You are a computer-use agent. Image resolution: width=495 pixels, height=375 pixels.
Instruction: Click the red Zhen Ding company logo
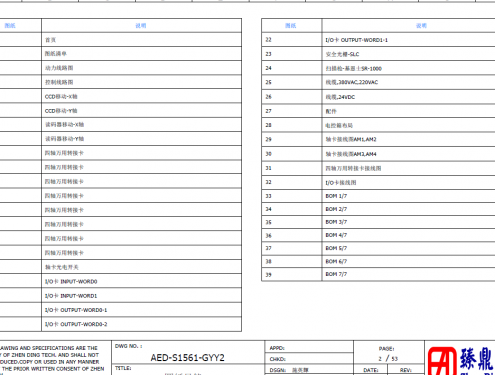click(442, 361)
